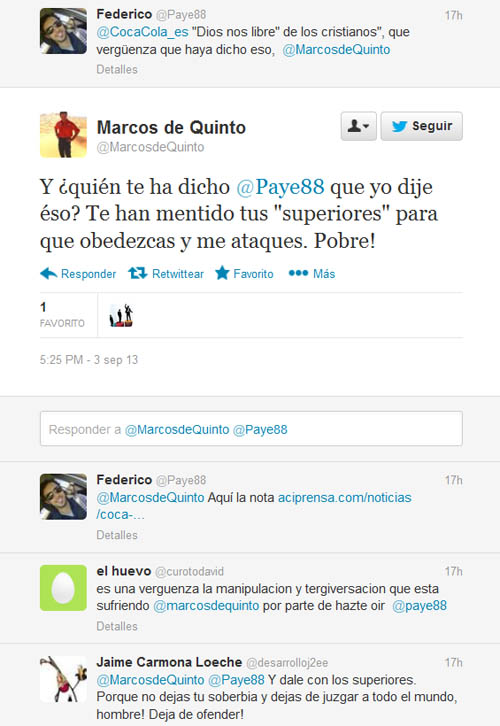Screen dimensions: 500x726
Task: Open the user actions dropdown beside Seguir
Action: point(358,126)
